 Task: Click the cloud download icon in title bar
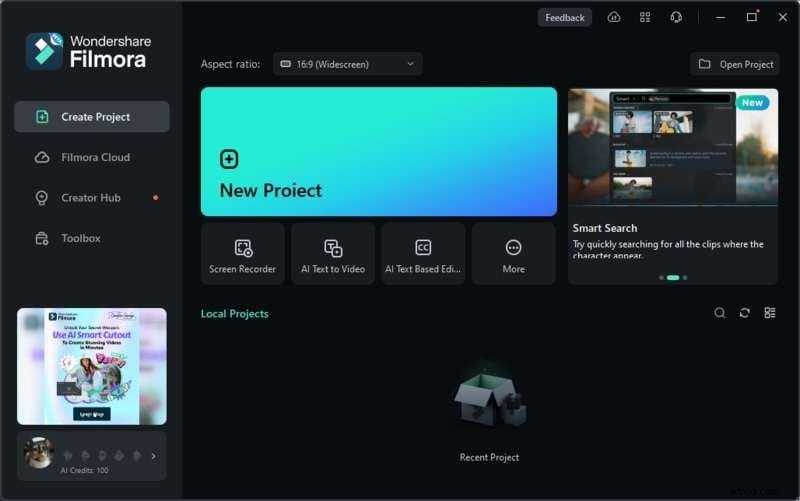click(614, 17)
